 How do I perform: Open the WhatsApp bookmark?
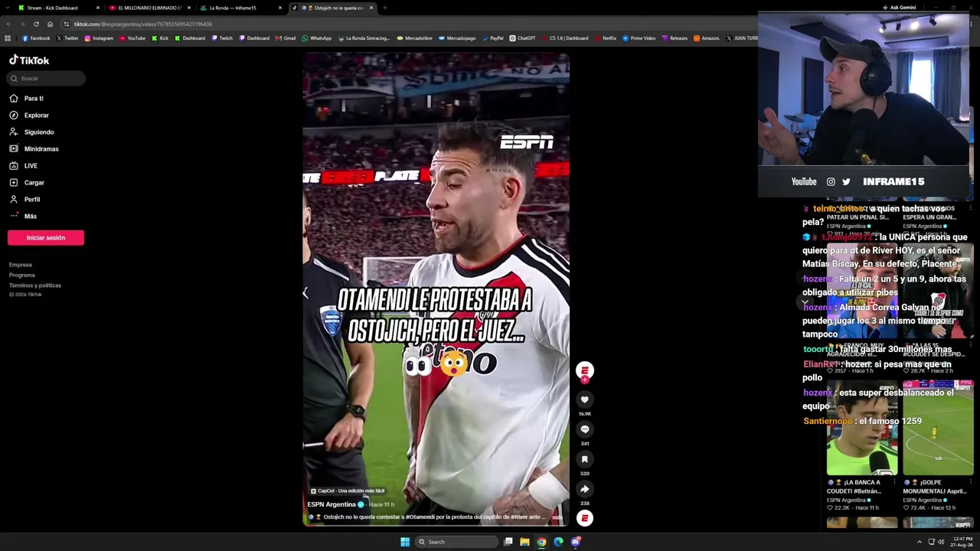317,38
